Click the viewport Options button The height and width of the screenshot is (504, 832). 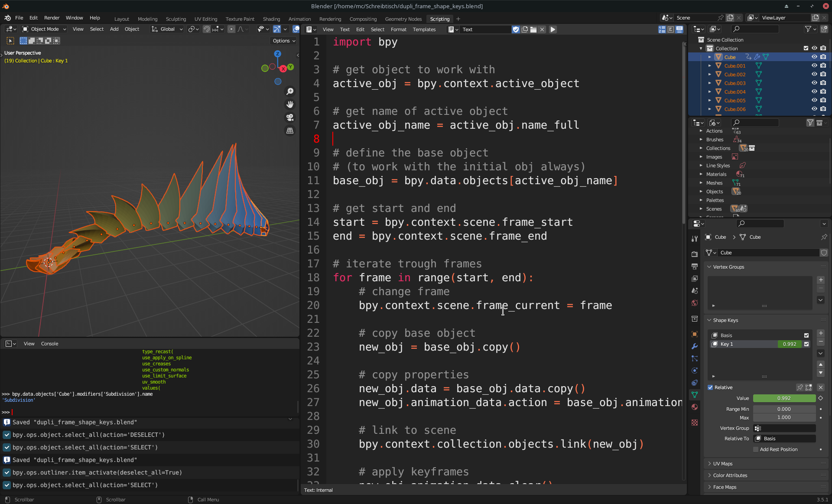[x=284, y=41]
